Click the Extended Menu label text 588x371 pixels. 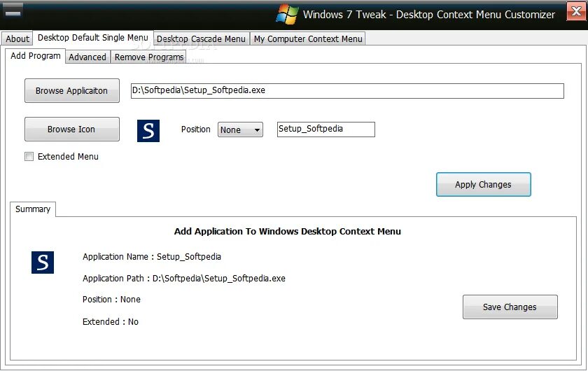(x=69, y=156)
